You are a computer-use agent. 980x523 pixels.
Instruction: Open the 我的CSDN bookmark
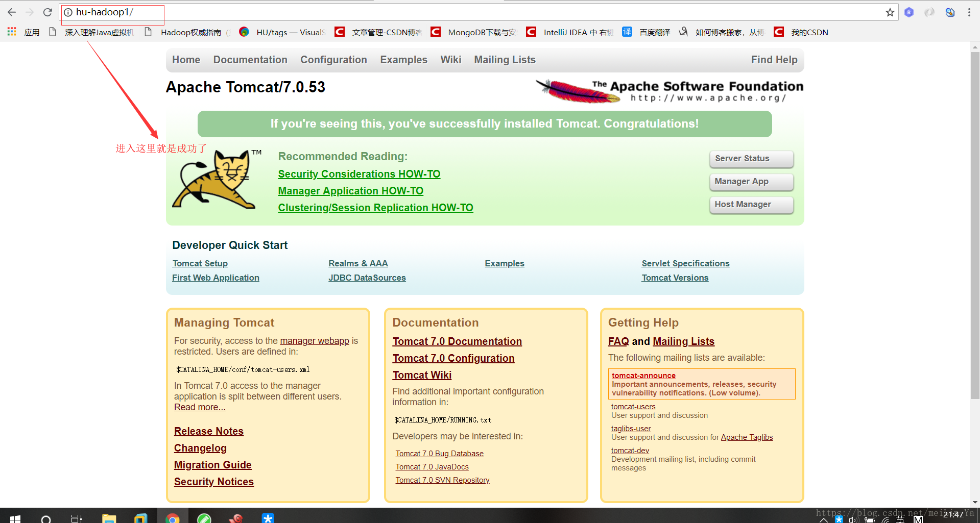pyautogui.click(x=801, y=32)
